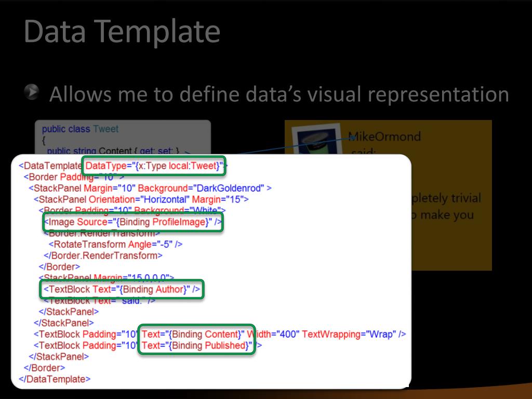Click the profile image thumbnail in the tweet card
Screen dimensions: 532x399
317,139
